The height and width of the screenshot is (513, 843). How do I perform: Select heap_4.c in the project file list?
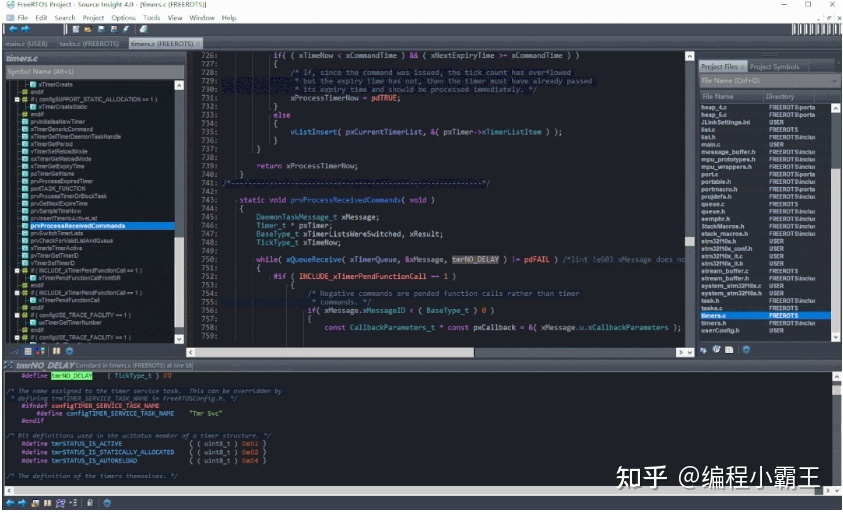(x=714, y=108)
